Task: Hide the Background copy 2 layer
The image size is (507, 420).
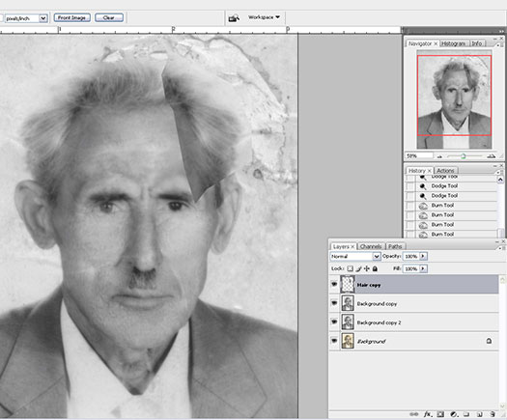Action: tap(334, 322)
